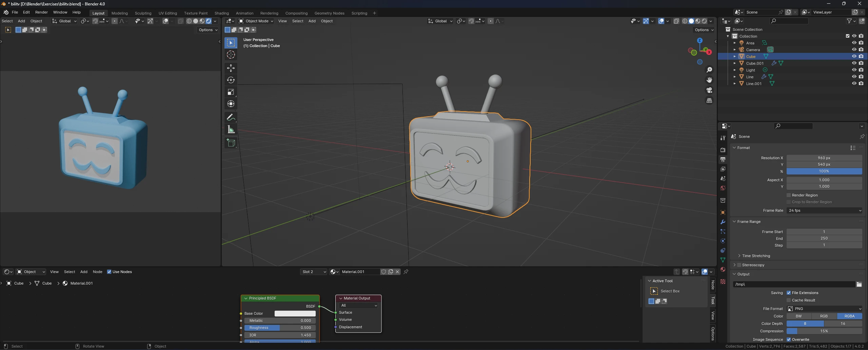The image size is (868, 350).
Task: Select the Move tool
Action: click(x=231, y=68)
